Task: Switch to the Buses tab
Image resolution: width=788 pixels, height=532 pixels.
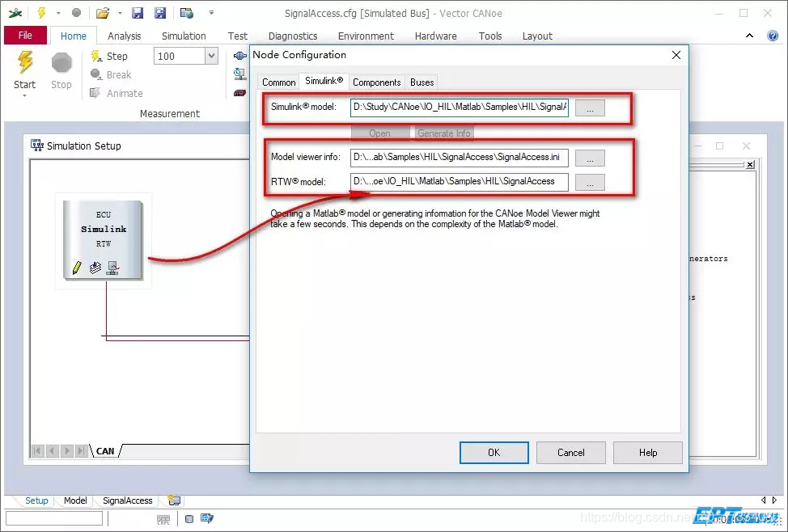Action: [x=422, y=82]
